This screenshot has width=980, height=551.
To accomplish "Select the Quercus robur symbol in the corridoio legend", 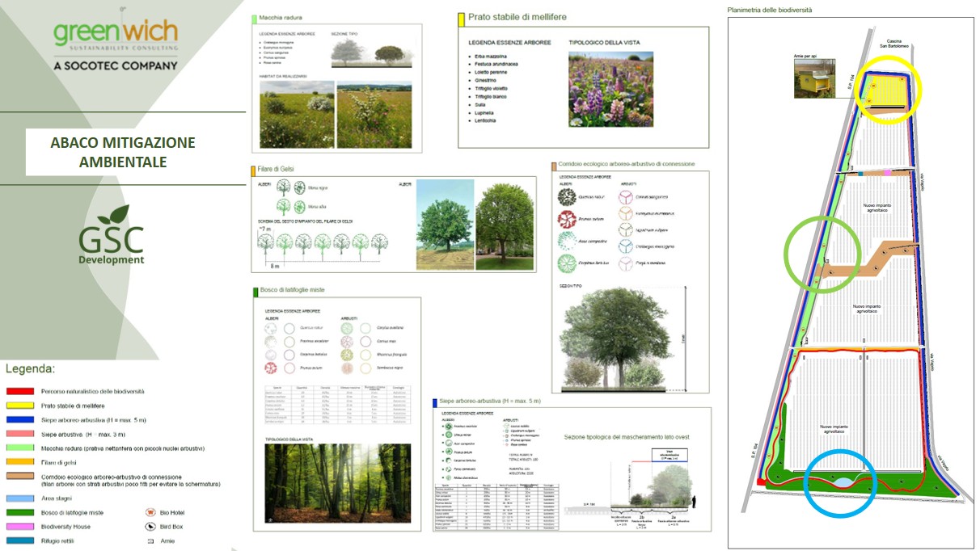I will point(568,197).
